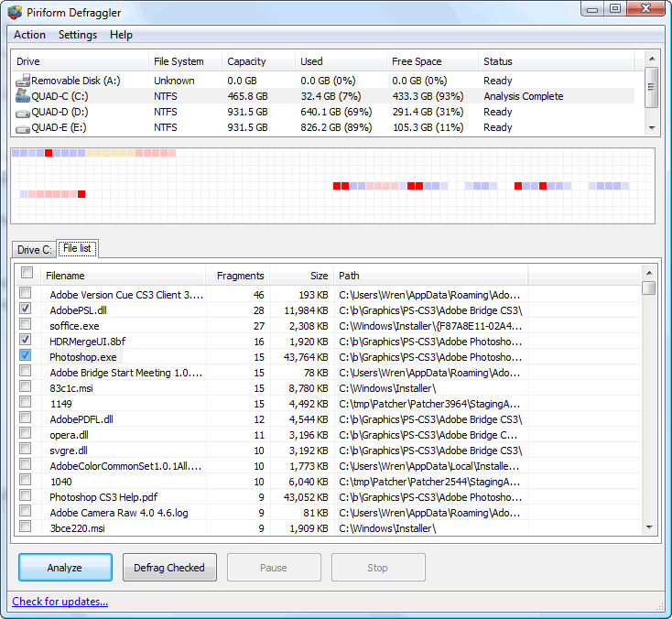This screenshot has width=672, height=619.
Task: Check the 1040 file checkbox
Action: tap(26, 479)
